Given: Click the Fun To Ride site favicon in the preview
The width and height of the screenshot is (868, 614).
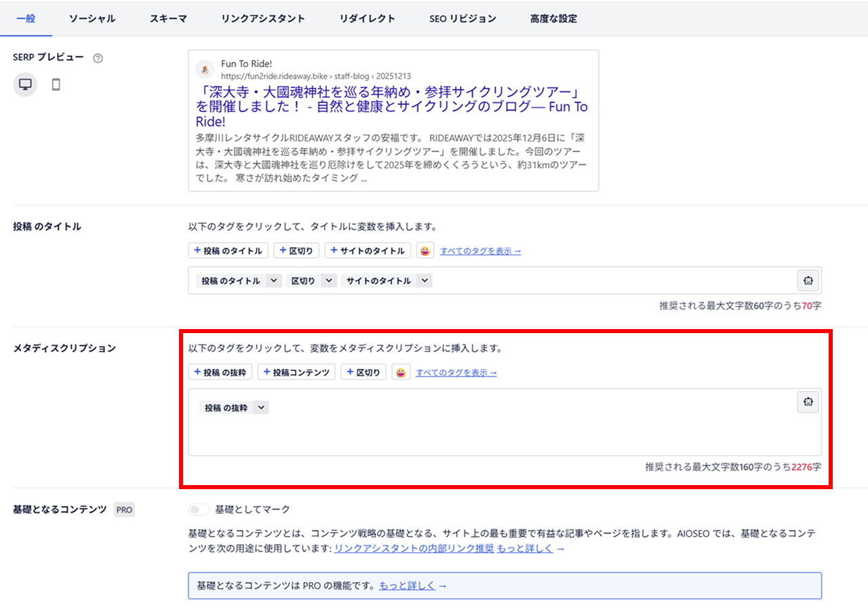Looking at the screenshot, I should tap(205, 69).
